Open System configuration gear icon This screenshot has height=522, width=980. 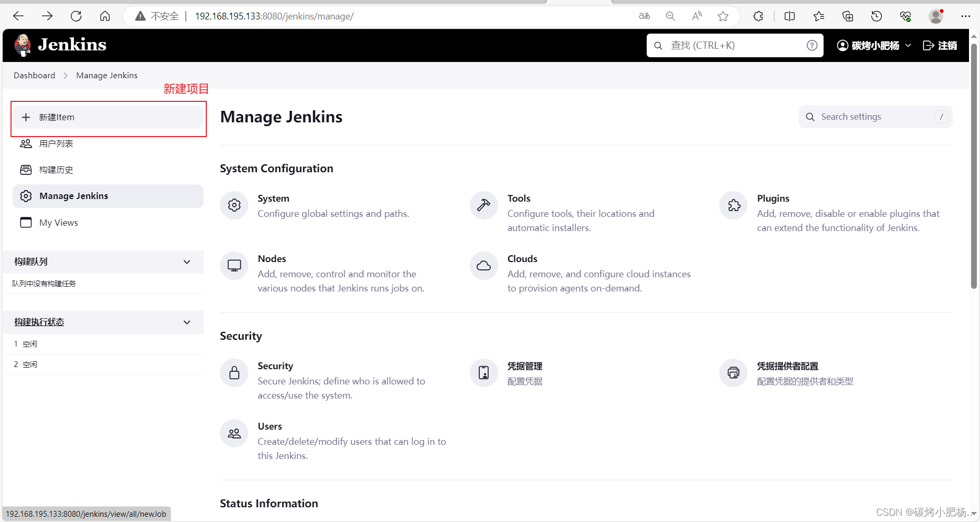click(234, 205)
